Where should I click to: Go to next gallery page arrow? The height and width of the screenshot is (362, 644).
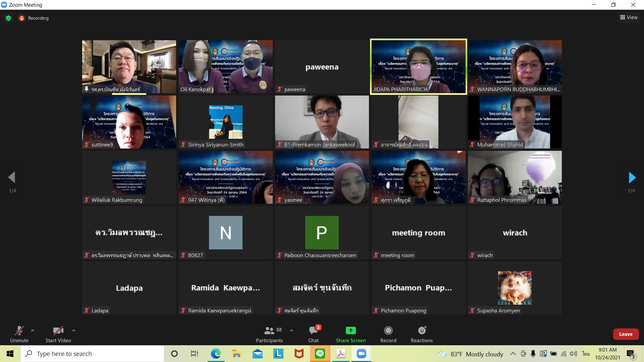point(632,178)
